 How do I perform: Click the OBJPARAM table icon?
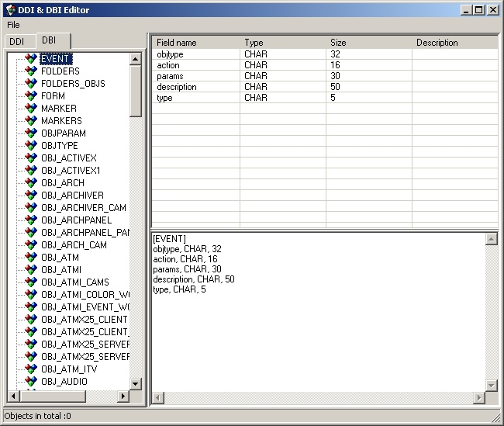(31, 133)
